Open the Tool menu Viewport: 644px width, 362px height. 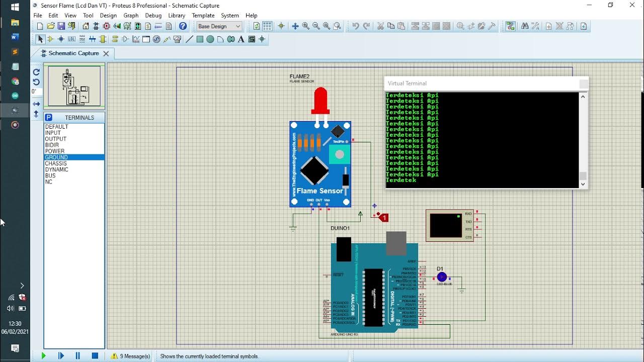(x=88, y=16)
